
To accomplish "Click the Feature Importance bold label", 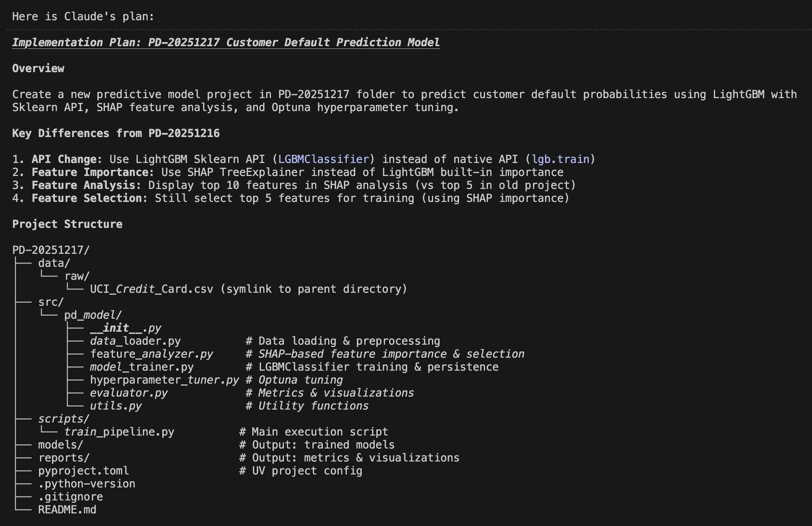I will pos(92,172).
